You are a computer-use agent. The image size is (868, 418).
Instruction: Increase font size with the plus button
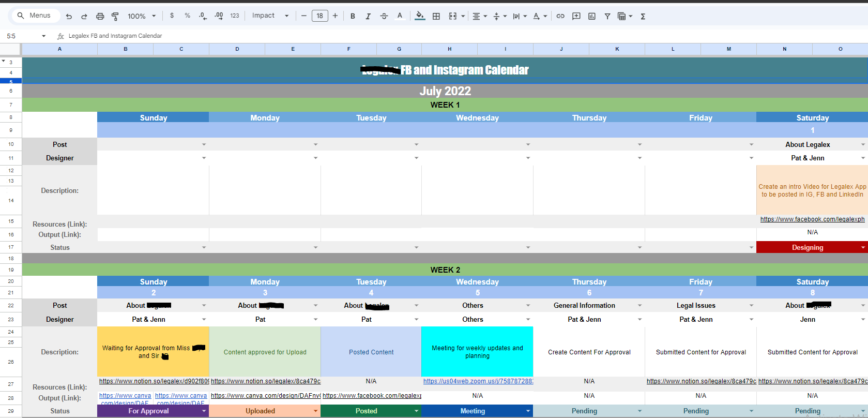point(335,16)
